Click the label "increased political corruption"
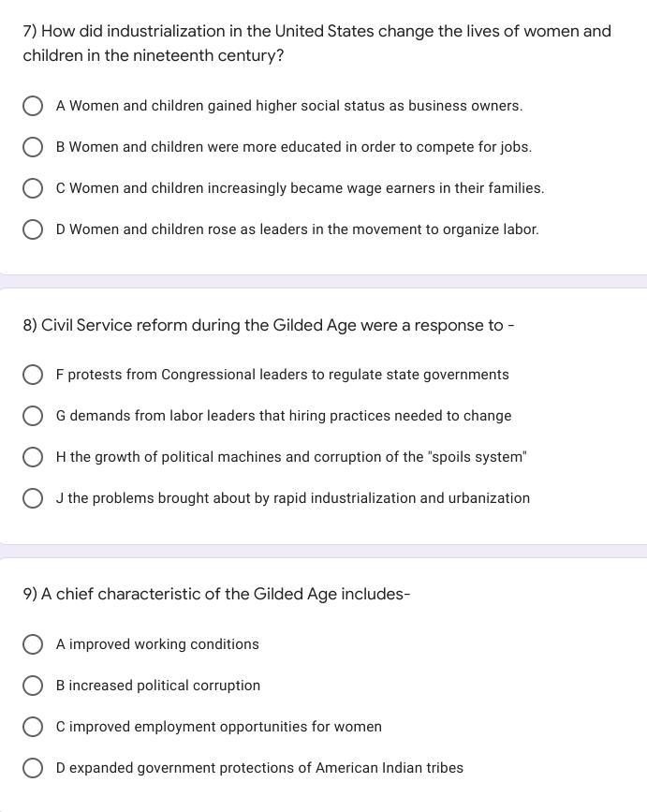The image size is (647, 812). 158,686
